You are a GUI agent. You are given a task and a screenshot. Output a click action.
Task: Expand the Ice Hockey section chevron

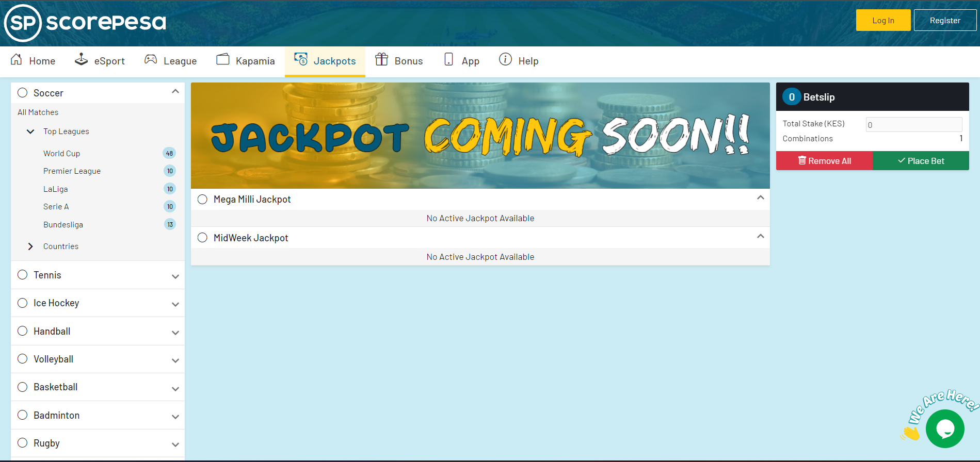pyautogui.click(x=175, y=304)
